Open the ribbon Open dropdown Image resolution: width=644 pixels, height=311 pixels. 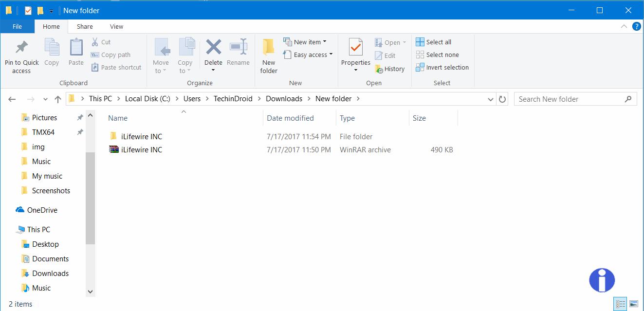(391, 42)
